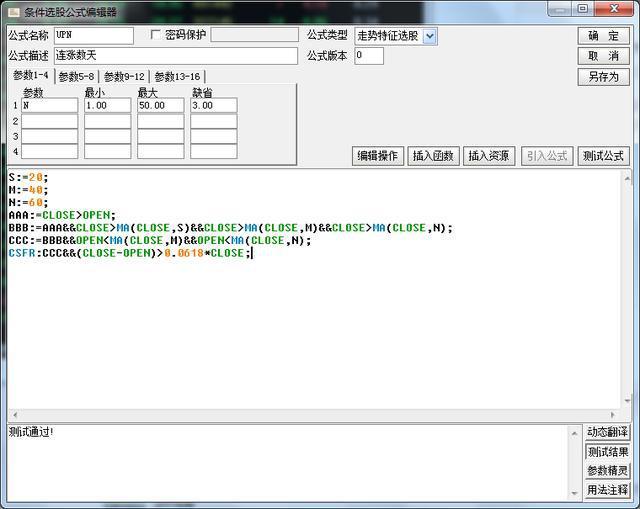Switch to the 参数5-8 tab
Screen dimensions: 640x509
pyautogui.click(x=76, y=77)
